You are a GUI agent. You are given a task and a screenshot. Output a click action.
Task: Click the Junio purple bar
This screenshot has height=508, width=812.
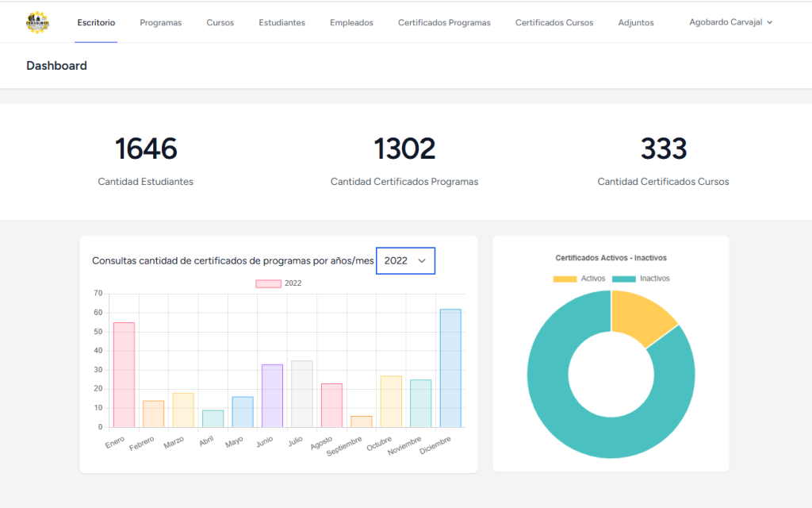point(272,395)
